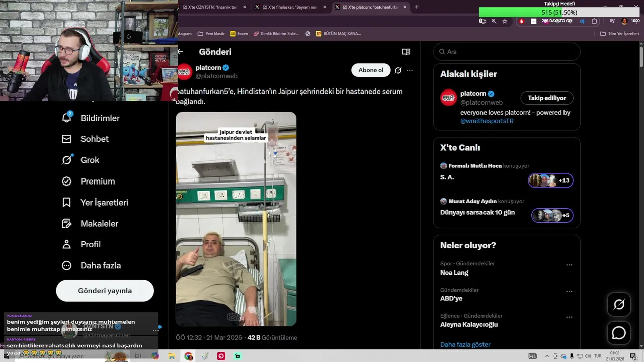Open File Explorer on taskbar

(172, 356)
